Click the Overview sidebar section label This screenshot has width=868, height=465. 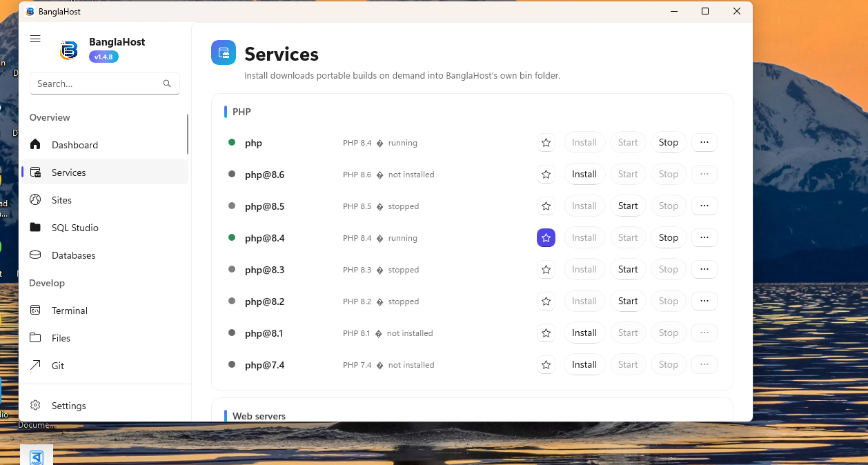tap(50, 117)
